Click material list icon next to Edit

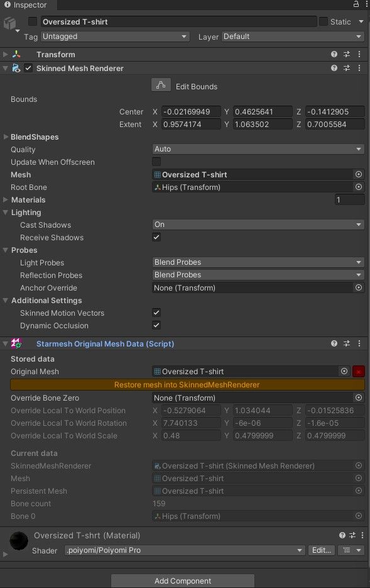tap(347, 550)
